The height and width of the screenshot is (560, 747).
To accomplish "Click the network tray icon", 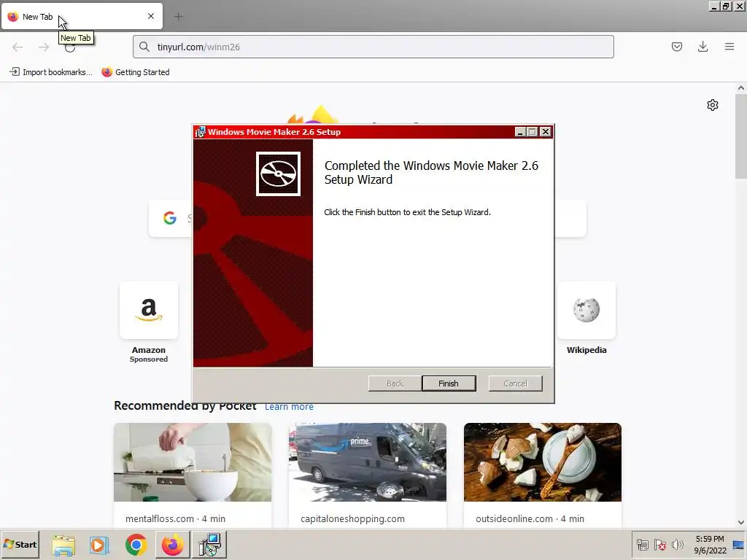I will [642, 545].
